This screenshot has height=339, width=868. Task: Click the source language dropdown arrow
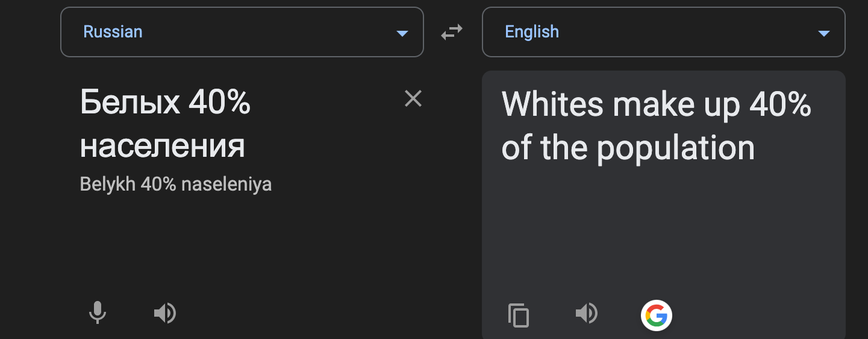point(402,33)
